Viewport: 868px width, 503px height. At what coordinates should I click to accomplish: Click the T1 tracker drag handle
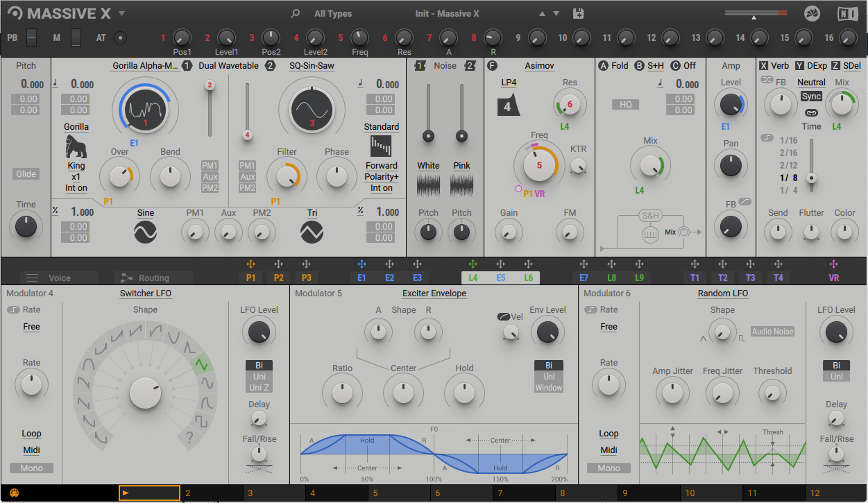695,264
